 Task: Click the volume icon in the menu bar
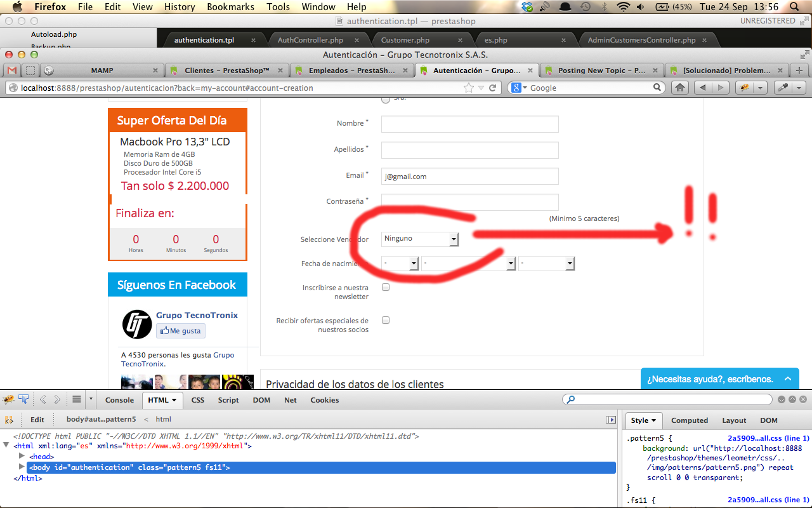coord(641,7)
